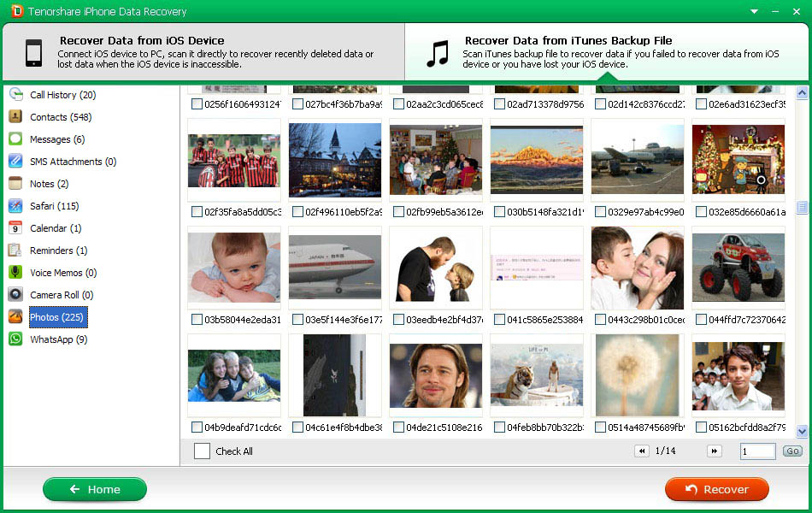
Task: Click the Camera Roll icon
Action: point(15,295)
